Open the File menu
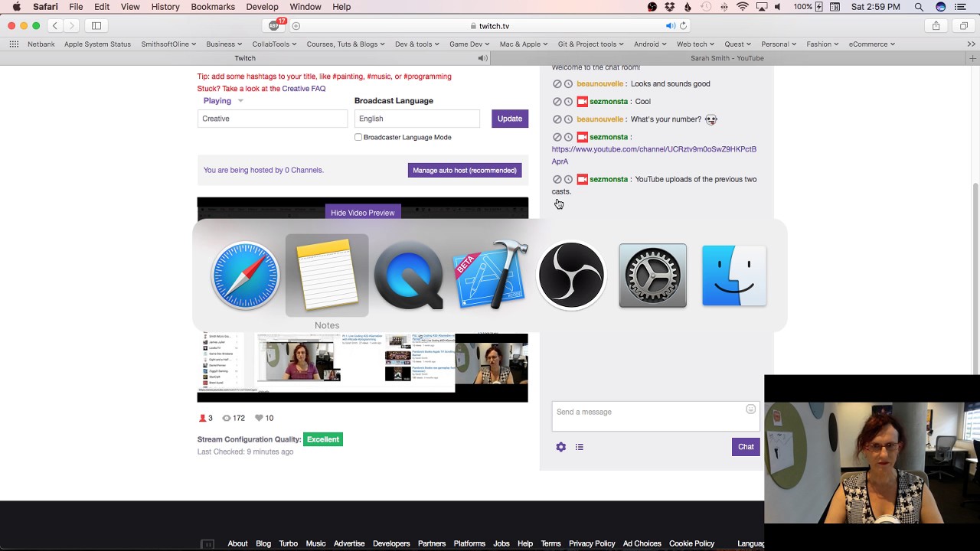The image size is (980, 551). point(76,7)
